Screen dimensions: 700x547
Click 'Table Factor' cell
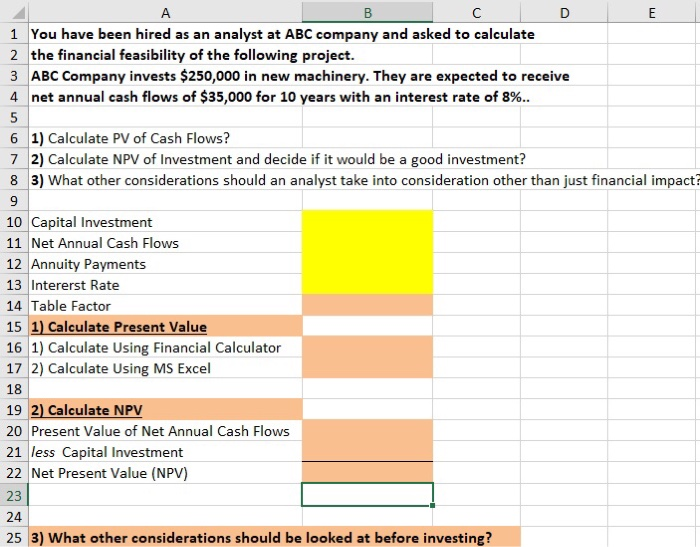(166, 306)
